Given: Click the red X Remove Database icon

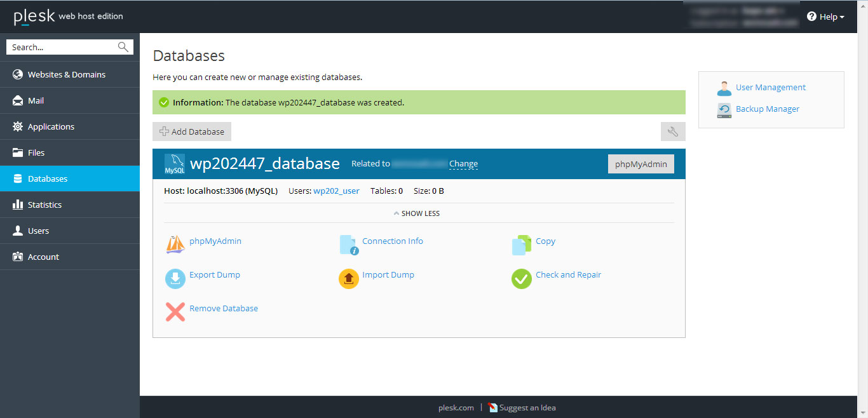Looking at the screenshot, I should [175, 312].
